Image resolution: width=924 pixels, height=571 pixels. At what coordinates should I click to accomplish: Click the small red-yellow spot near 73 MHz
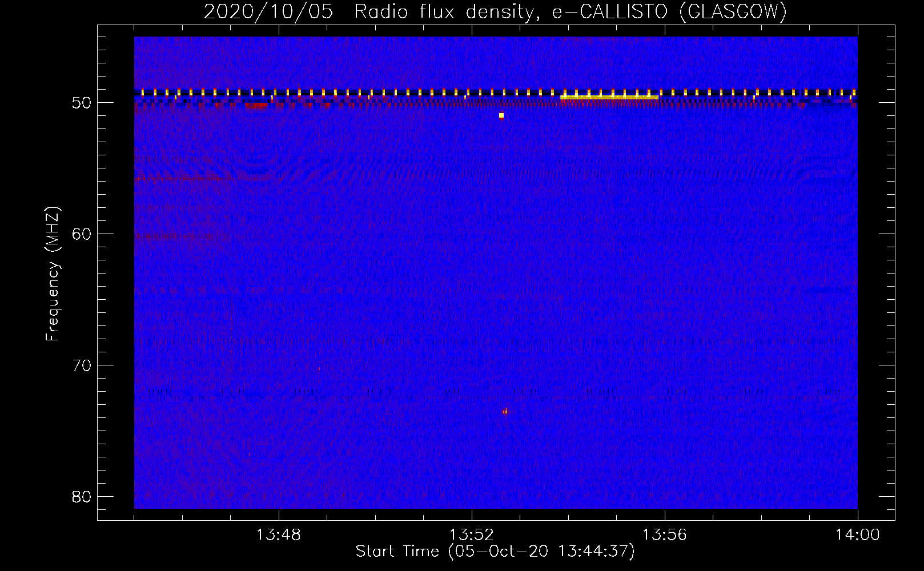505,411
